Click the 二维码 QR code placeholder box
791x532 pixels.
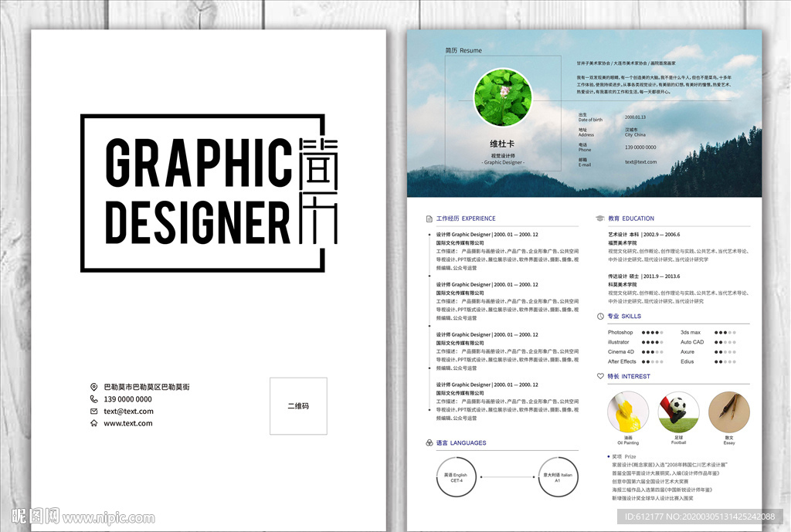tap(298, 406)
